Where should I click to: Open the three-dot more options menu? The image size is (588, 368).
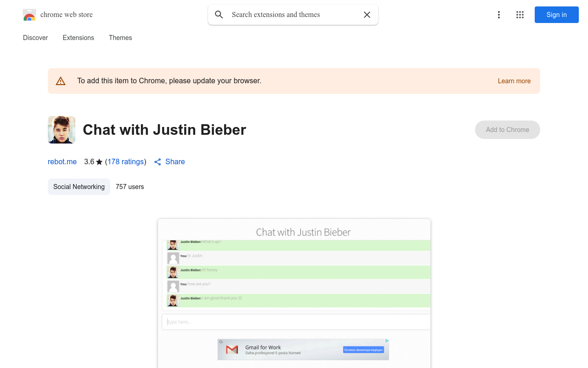[499, 15]
